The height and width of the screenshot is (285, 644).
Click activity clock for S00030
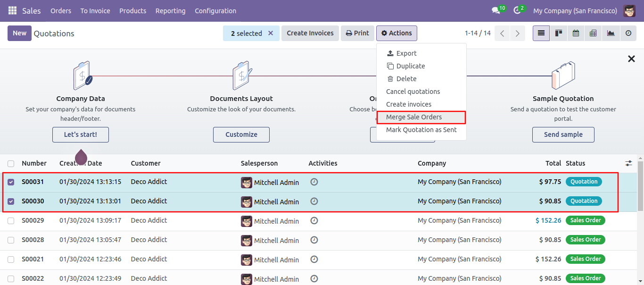pos(314,201)
